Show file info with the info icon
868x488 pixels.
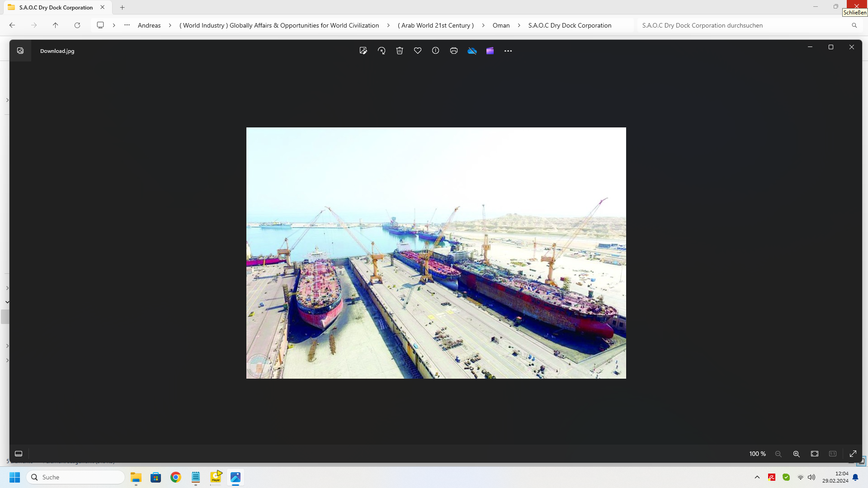point(435,51)
